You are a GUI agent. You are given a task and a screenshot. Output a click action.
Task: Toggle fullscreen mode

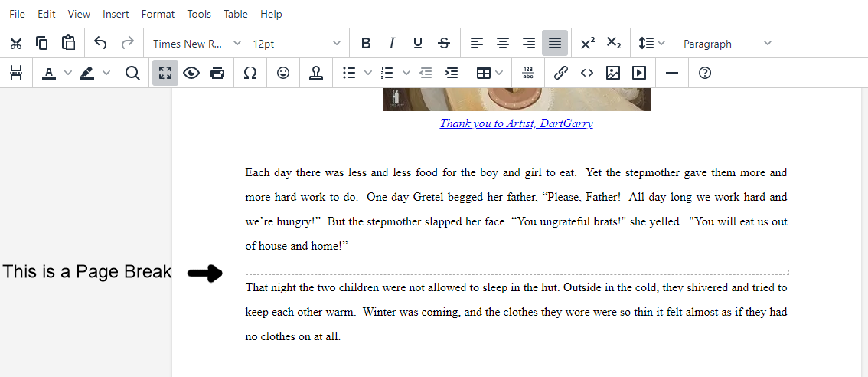pos(165,73)
